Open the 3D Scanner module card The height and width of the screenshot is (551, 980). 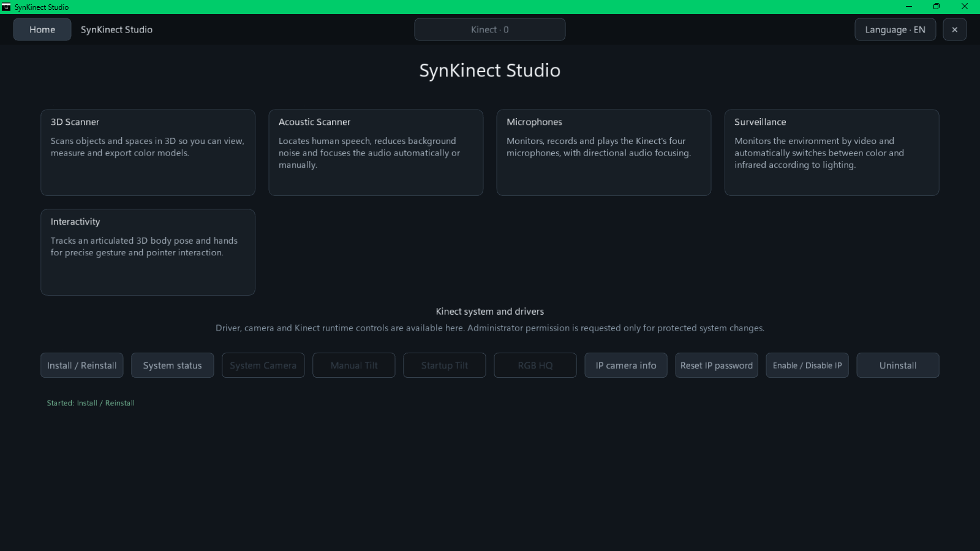(x=148, y=152)
